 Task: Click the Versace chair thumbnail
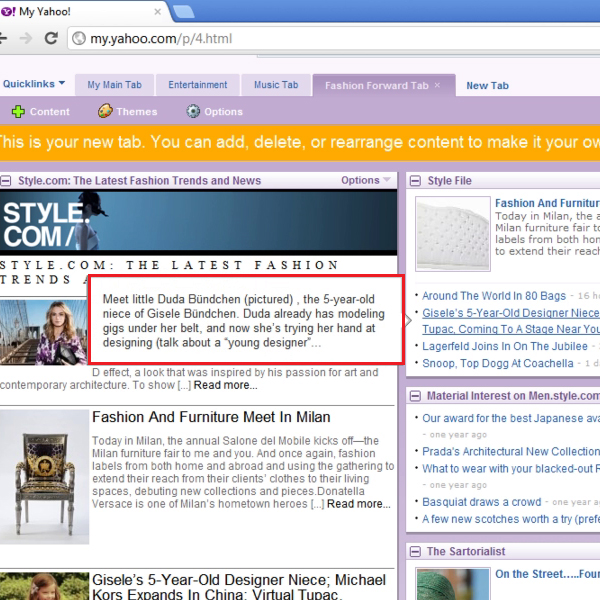click(x=44, y=477)
